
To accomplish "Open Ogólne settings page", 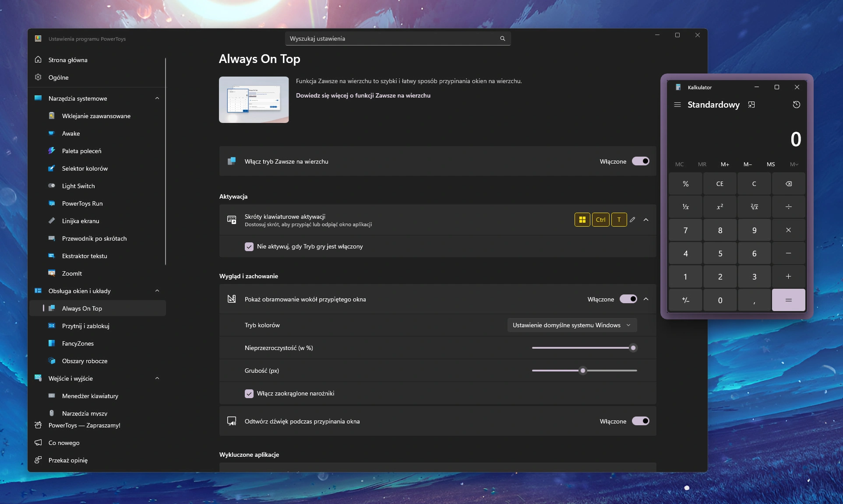I will [59, 77].
